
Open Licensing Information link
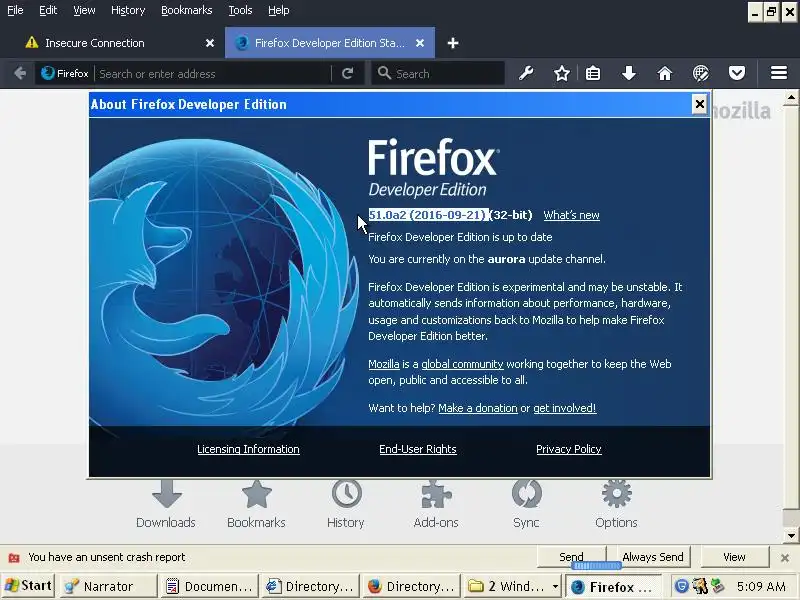pos(248,449)
